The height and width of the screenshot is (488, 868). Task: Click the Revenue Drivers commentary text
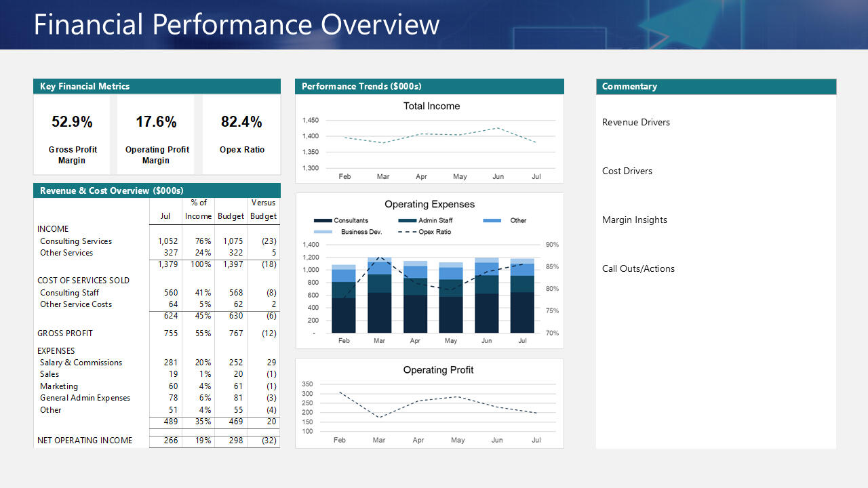pos(635,122)
